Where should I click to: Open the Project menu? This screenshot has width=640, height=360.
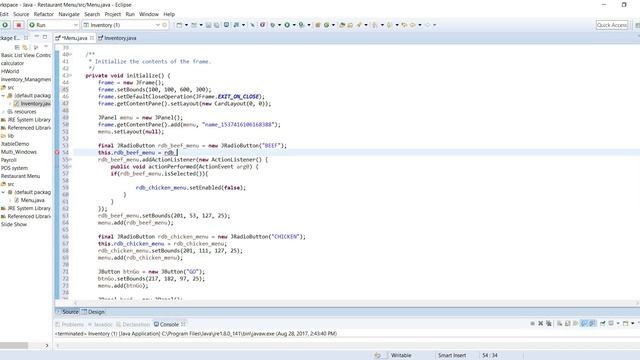pyautogui.click(x=113, y=14)
